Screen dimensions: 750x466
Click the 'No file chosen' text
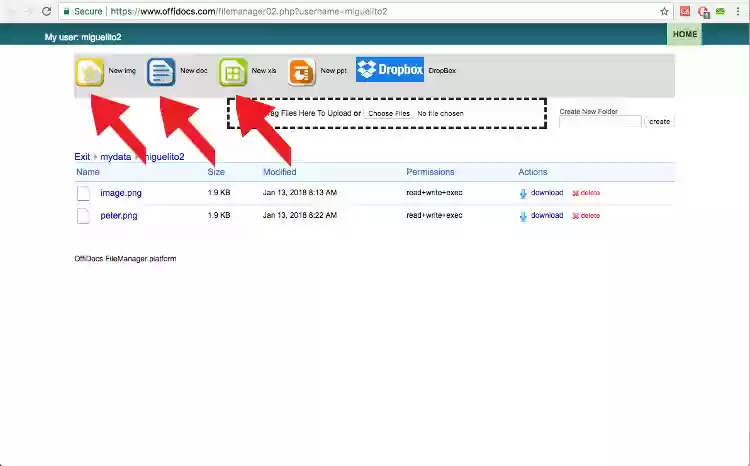coord(440,113)
